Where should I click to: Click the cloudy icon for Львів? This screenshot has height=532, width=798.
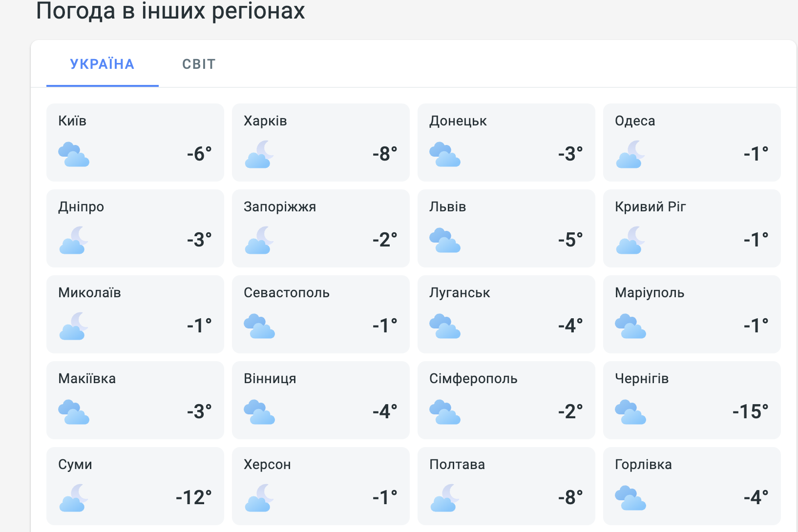(445, 240)
